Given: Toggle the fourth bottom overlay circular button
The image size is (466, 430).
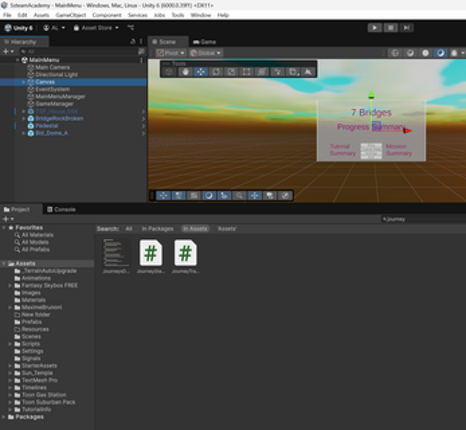Looking at the screenshot, I should (x=209, y=196).
